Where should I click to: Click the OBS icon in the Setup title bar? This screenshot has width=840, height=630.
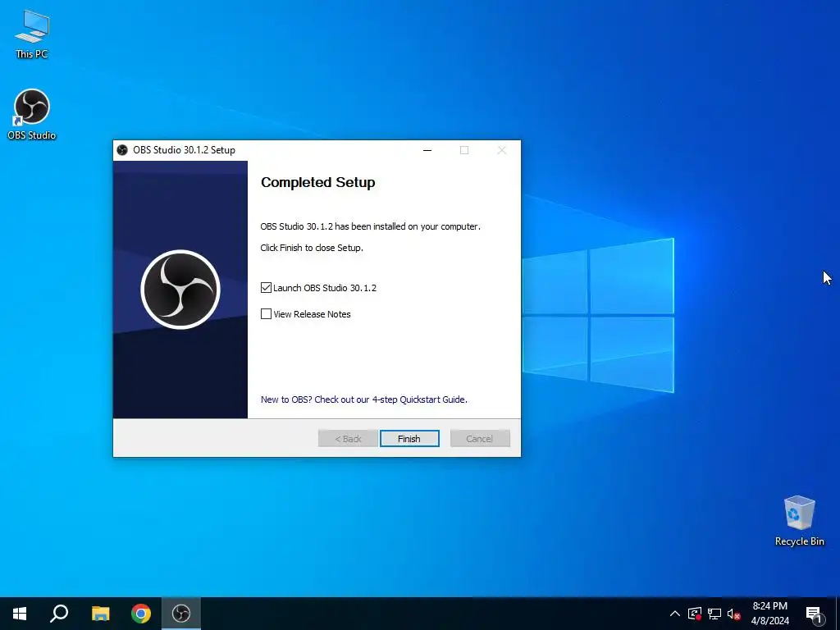(x=122, y=150)
